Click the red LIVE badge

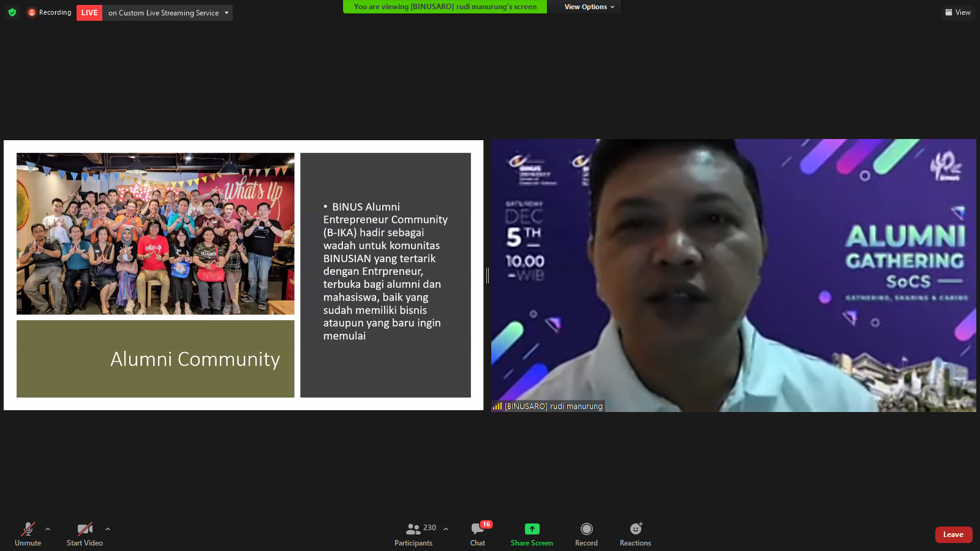point(89,13)
